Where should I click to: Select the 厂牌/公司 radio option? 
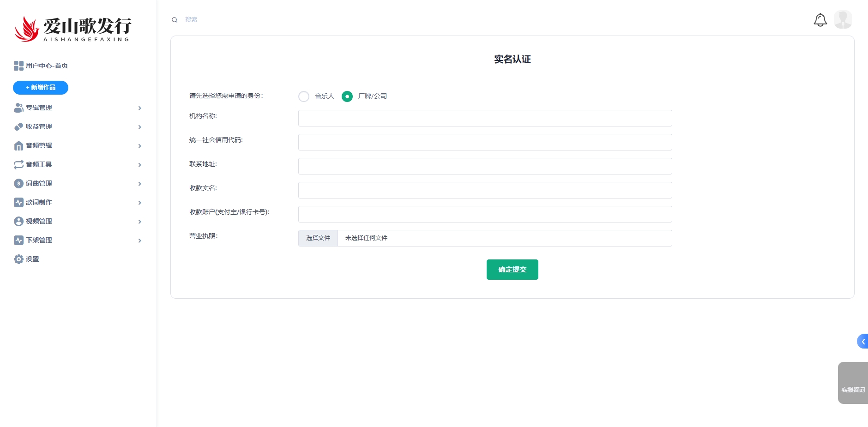(x=347, y=96)
